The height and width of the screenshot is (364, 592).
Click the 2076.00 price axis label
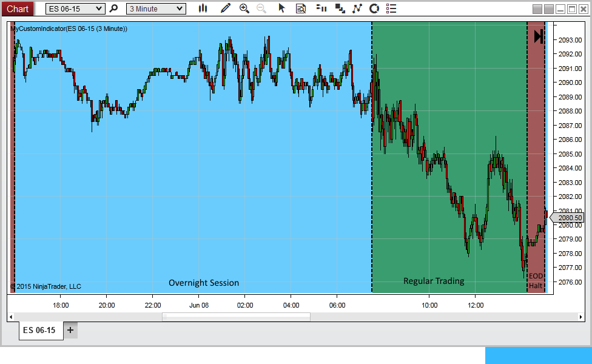pyautogui.click(x=570, y=282)
